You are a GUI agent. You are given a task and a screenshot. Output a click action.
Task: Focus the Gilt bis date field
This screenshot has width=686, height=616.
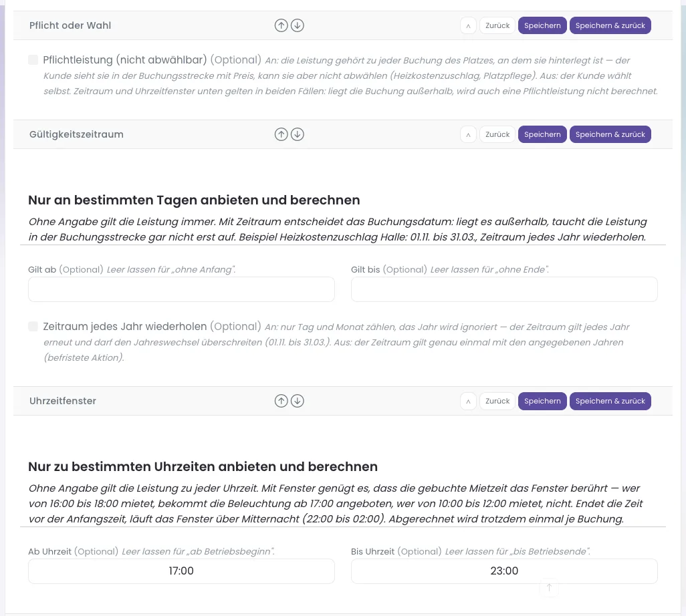click(504, 289)
